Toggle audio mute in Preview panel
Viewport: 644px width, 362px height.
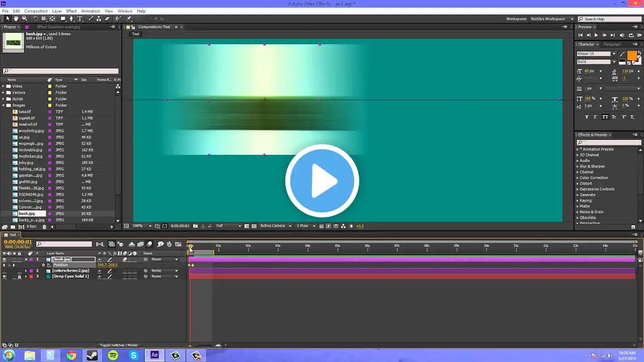pos(622,35)
